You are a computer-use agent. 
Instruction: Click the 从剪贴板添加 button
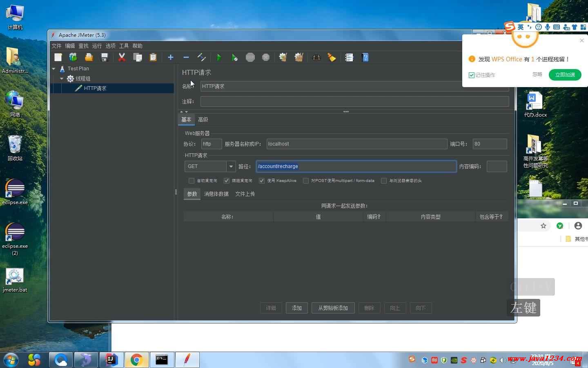point(333,308)
